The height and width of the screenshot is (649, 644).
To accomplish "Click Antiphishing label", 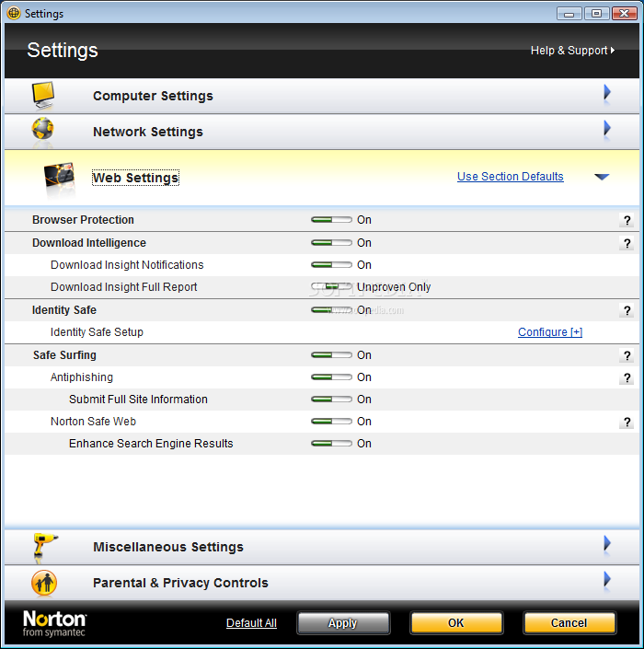I will pyautogui.click(x=82, y=377).
